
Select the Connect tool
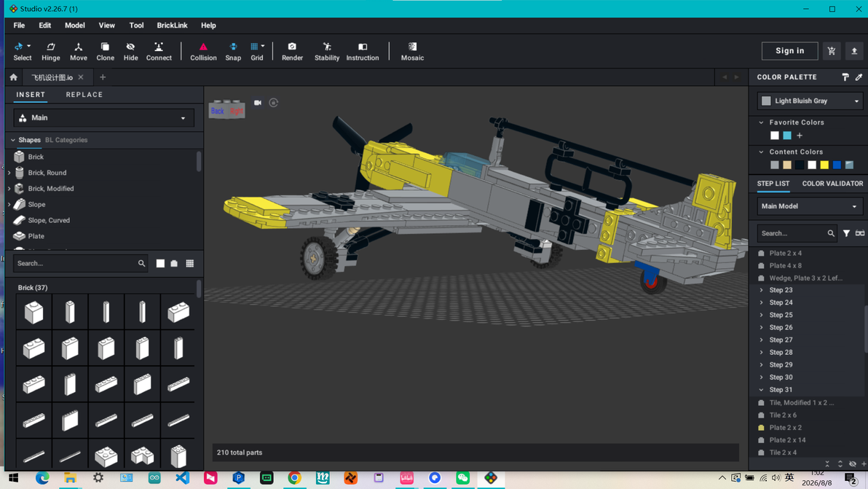point(159,52)
